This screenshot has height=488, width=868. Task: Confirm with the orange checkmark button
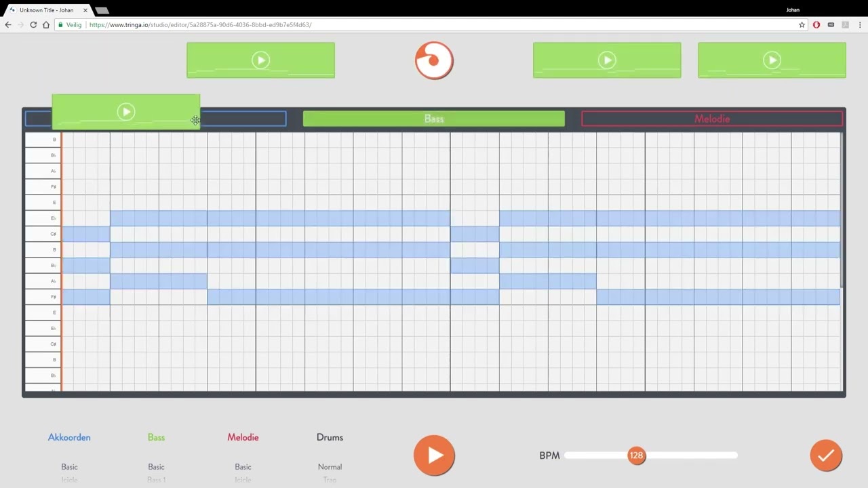point(826,455)
